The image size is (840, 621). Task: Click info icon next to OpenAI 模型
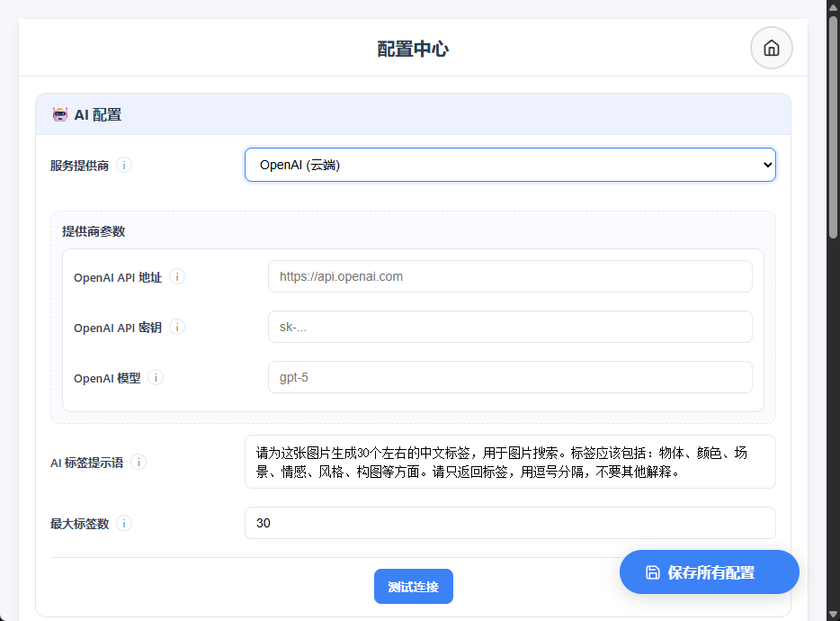tap(156, 378)
